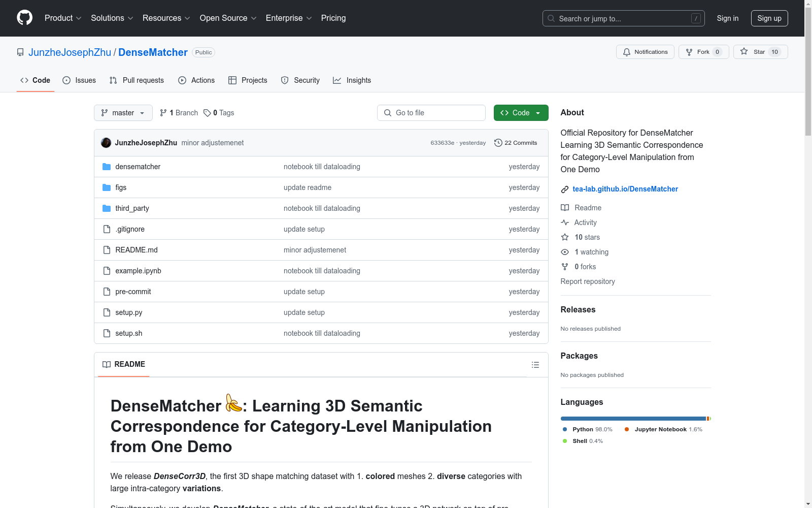Fork the repository
This screenshot has height=508, width=812.
704,52
